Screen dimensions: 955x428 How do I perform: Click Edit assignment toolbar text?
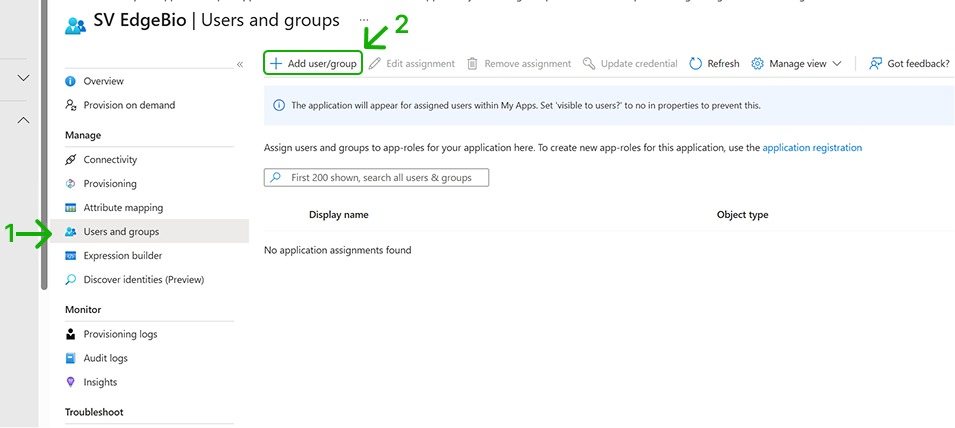420,63
